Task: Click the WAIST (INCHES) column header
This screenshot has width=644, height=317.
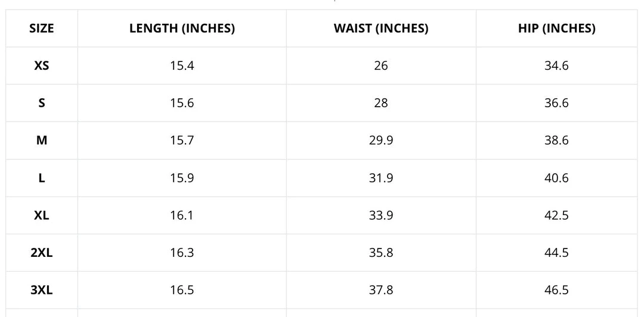Action: pos(381,29)
